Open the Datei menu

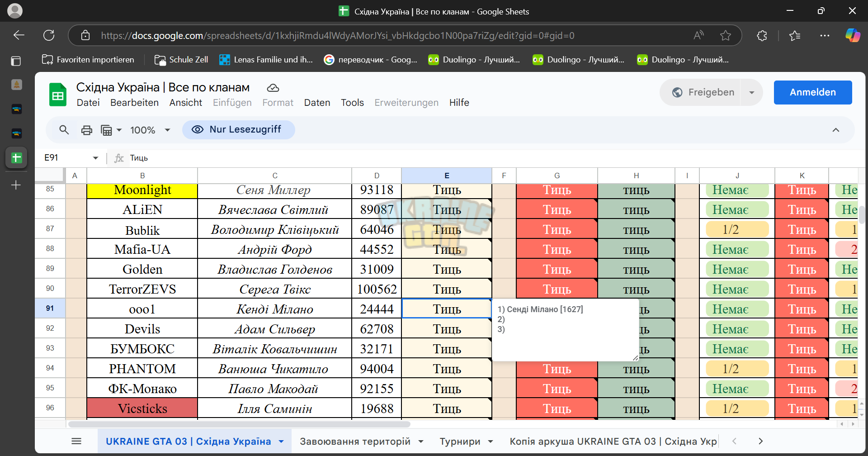88,103
